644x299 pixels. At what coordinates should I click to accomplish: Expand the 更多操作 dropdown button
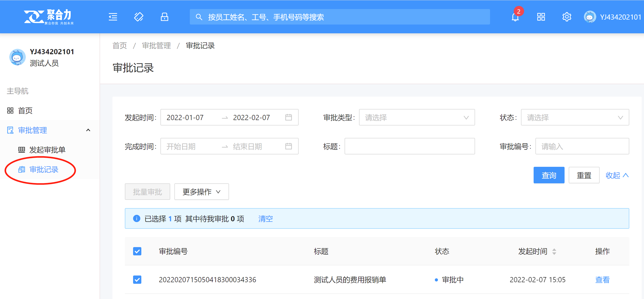coord(201,192)
